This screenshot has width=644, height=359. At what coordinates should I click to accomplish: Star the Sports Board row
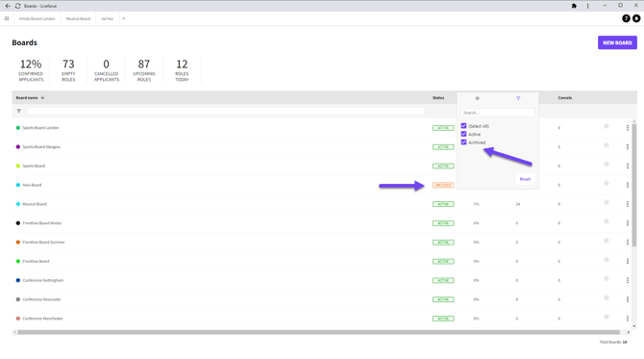[607, 165]
